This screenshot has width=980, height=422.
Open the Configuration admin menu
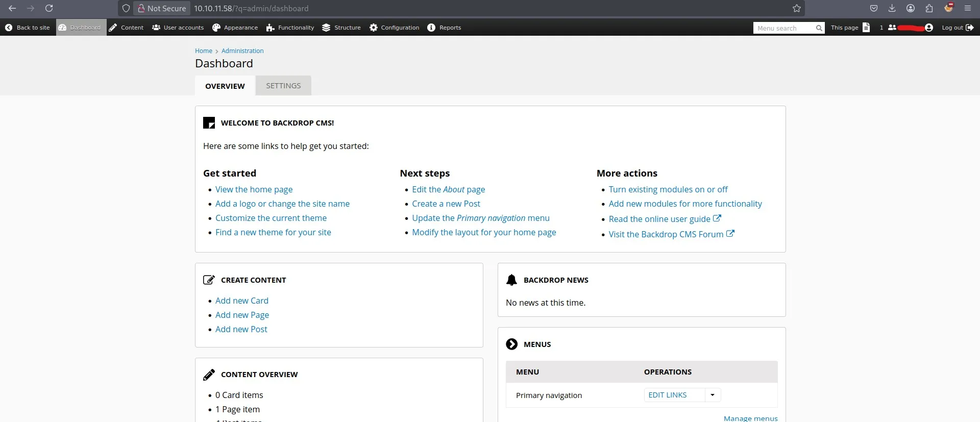[x=394, y=28]
